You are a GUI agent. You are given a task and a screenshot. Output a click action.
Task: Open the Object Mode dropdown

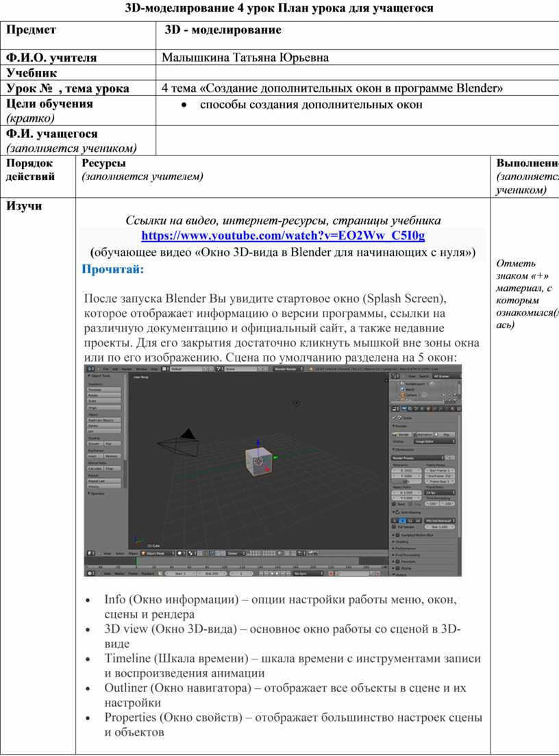coord(156,553)
